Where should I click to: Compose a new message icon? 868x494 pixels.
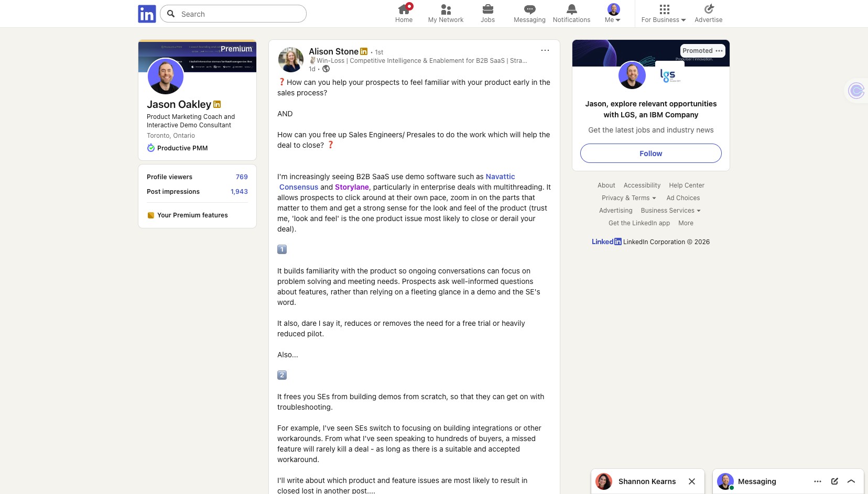(834, 481)
